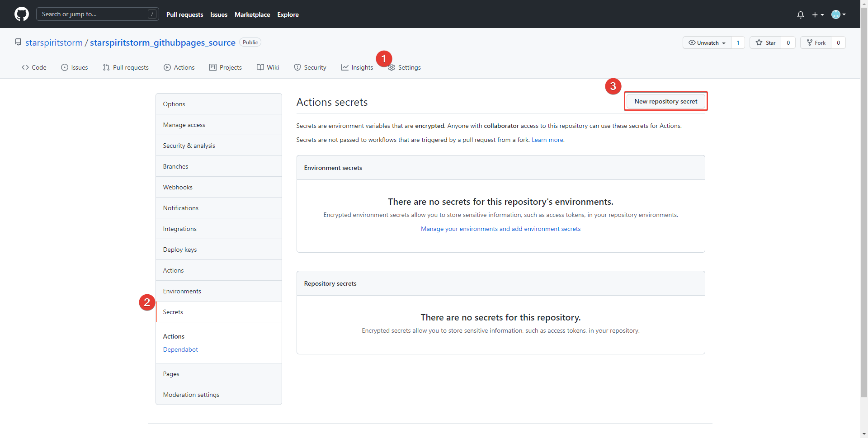The height and width of the screenshot is (438, 868).
Task: Switch to the Security tab
Action: pos(310,67)
